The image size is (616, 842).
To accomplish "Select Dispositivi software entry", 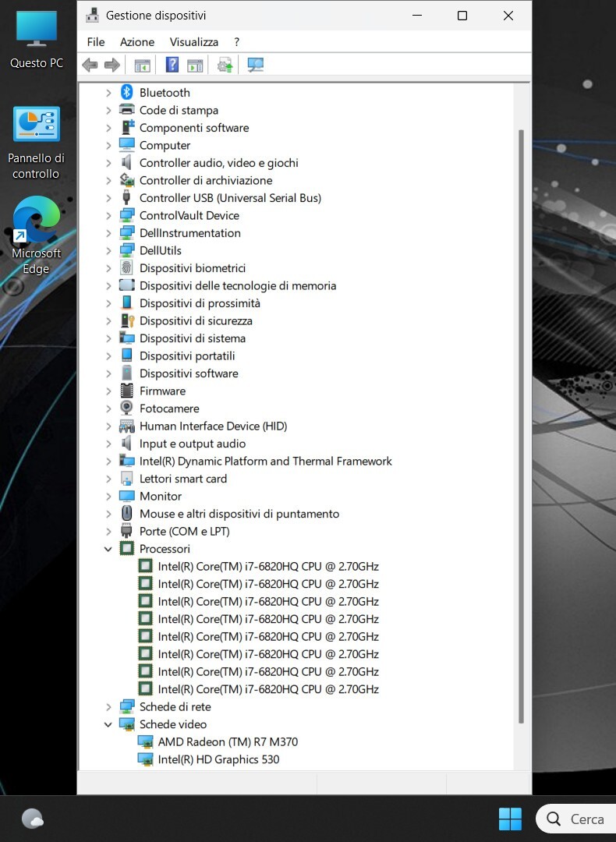I will (189, 373).
